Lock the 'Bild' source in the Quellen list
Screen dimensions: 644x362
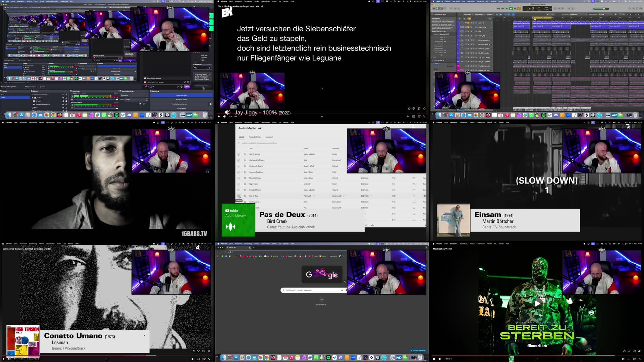pos(66,108)
